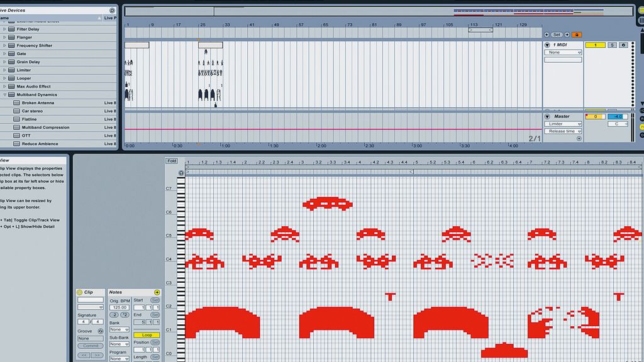Click the Master pan control showing C

[618, 124]
